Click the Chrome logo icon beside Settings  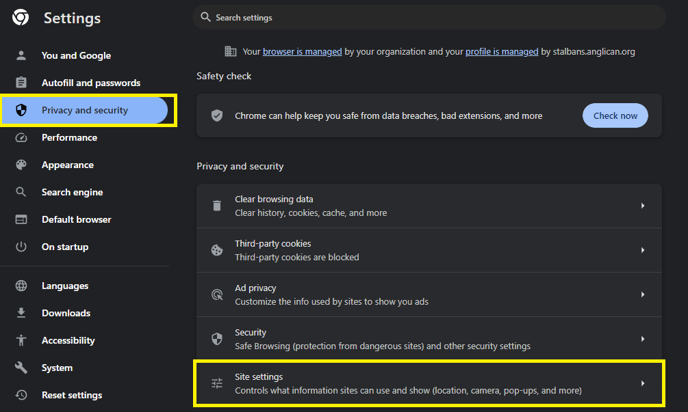click(x=21, y=18)
